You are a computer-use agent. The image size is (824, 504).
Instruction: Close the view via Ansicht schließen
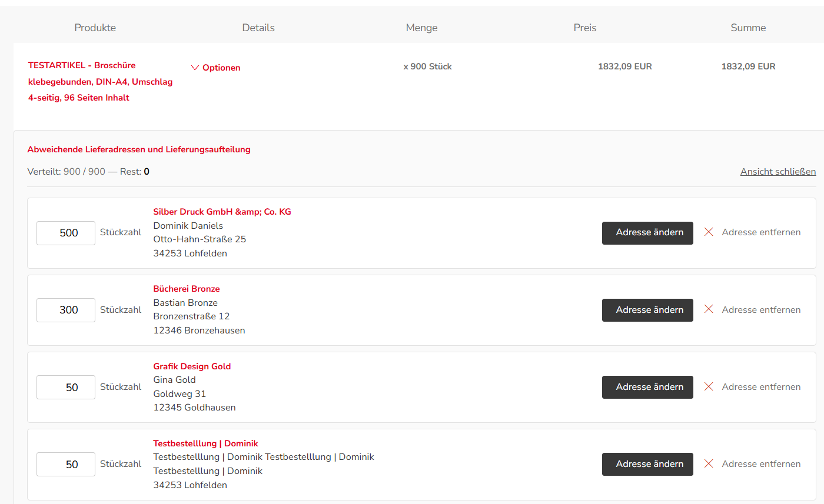[778, 172]
